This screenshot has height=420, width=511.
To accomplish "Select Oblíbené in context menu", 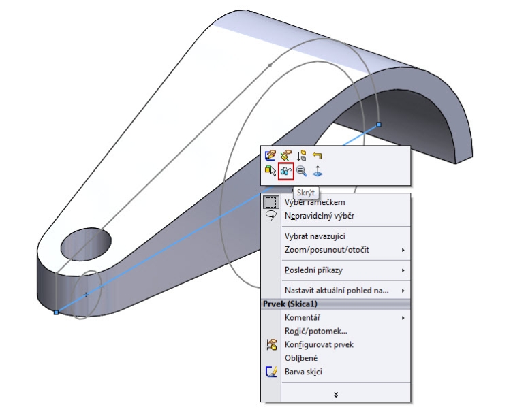I will pos(336,358).
